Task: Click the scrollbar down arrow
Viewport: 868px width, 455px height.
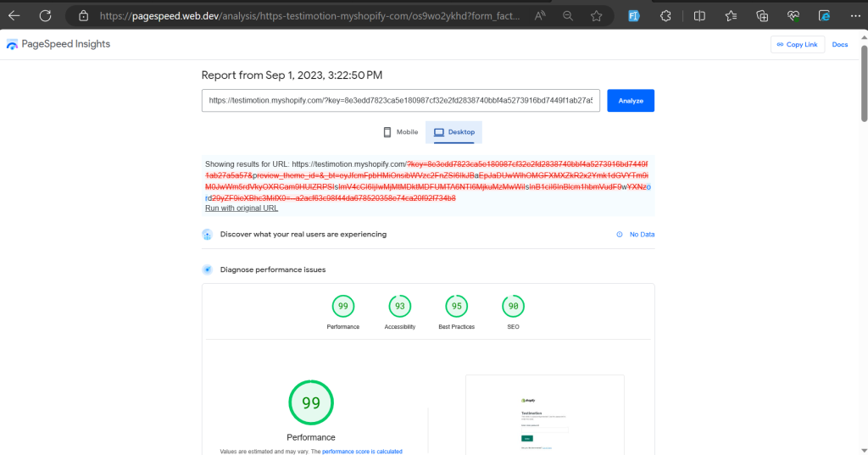Action: tap(864, 450)
